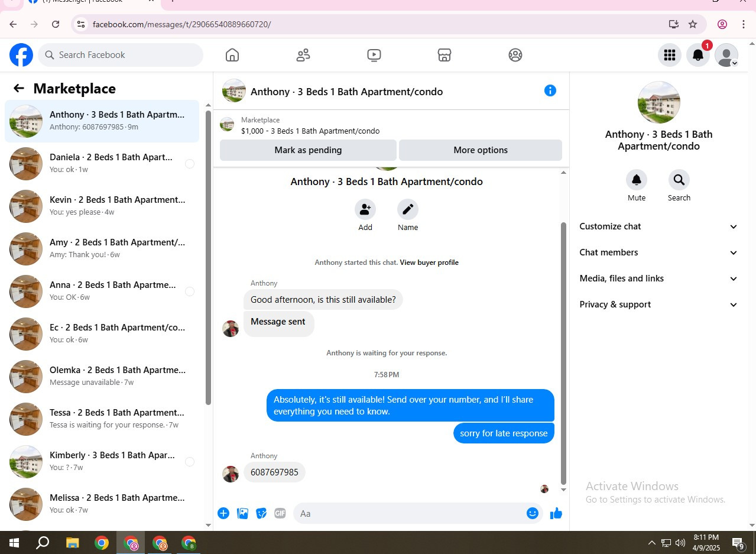Open more actions plus icon in composer

coord(223,513)
